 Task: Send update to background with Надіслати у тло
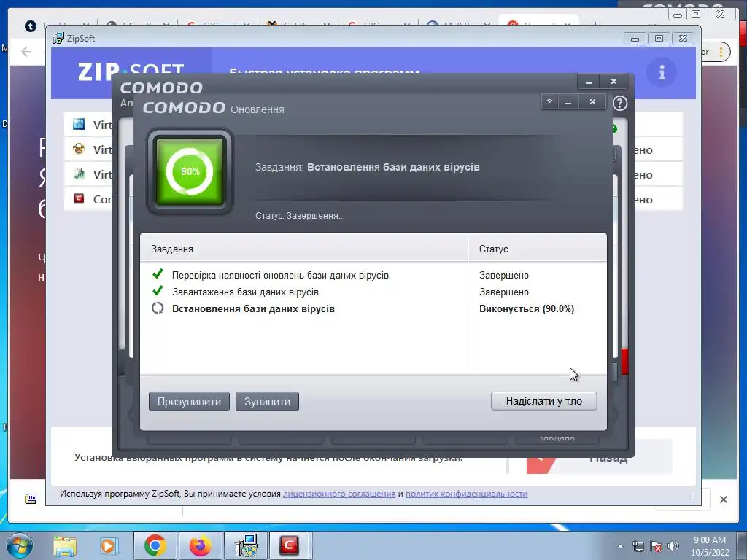[543, 401]
